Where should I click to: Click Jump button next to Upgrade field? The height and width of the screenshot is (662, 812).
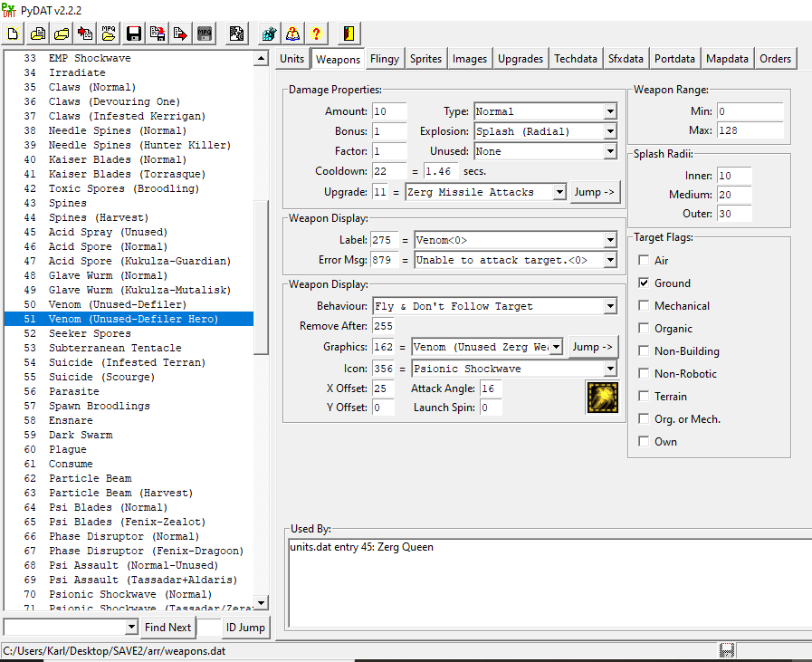pyautogui.click(x=594, y=192)
